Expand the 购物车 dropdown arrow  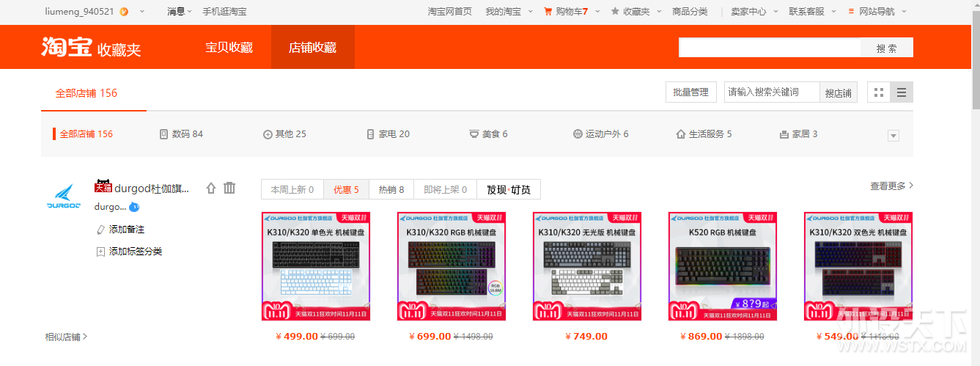(597, 12)
